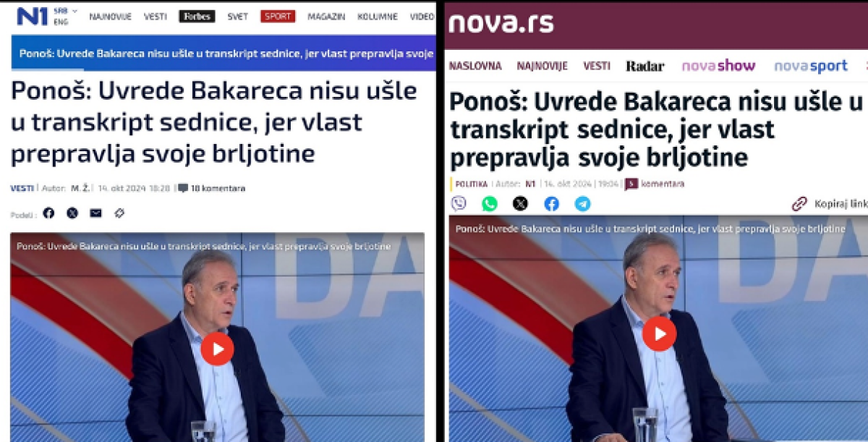Share nova.rs article via Viber
This screenshot has width=868, height=442.
pyautogui.click(x=459, y=203)
